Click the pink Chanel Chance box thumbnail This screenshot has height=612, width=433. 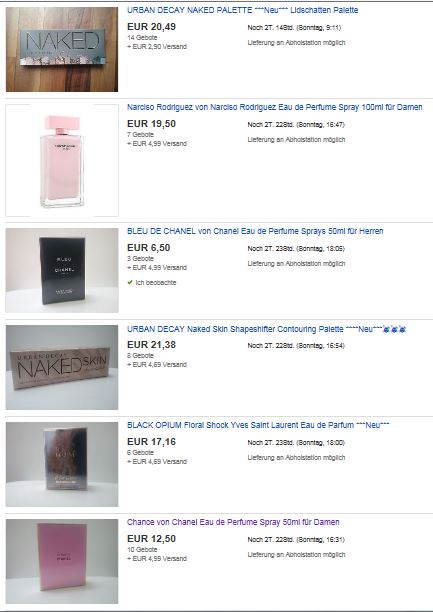tap(62, 561)
